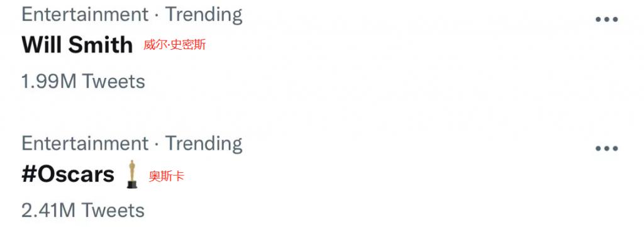Click the word "Tweets" after 2.41M

113,211
